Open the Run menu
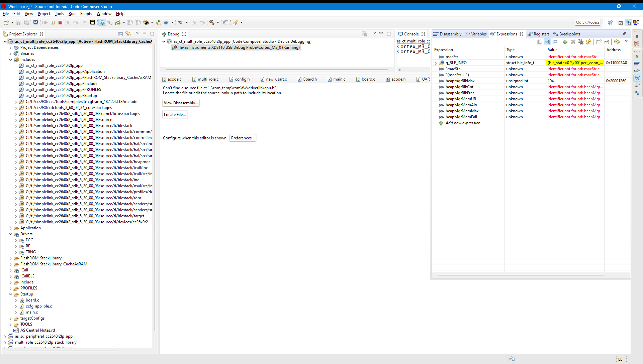The height and width of the screenshot is (364, 643). click(x=72, y=14)
